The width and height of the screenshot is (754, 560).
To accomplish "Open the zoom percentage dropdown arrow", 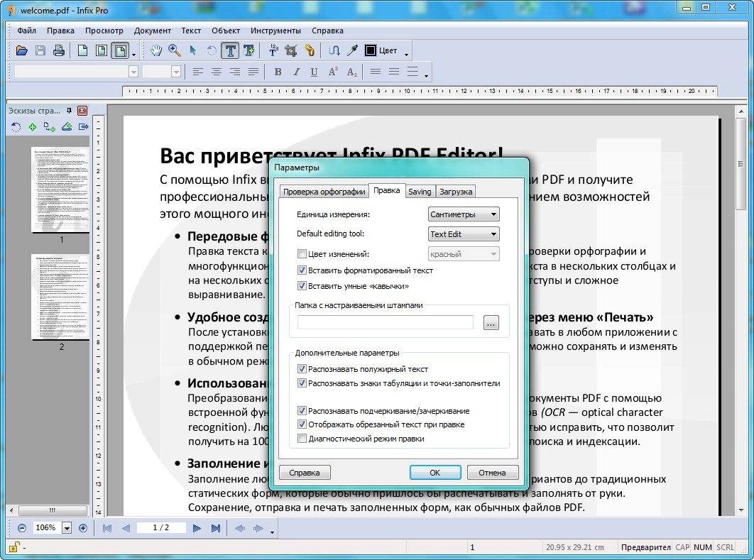I will tap(67, 528).
